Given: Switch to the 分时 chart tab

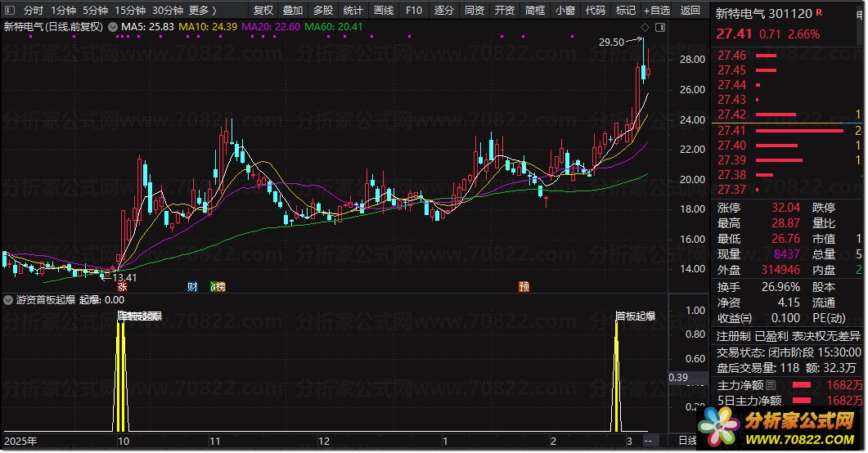Looking at the screenshot, I should point(34,11).
